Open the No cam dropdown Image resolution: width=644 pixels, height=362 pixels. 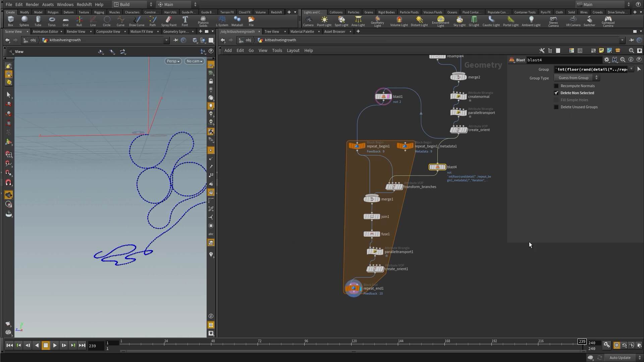point(194,61)
